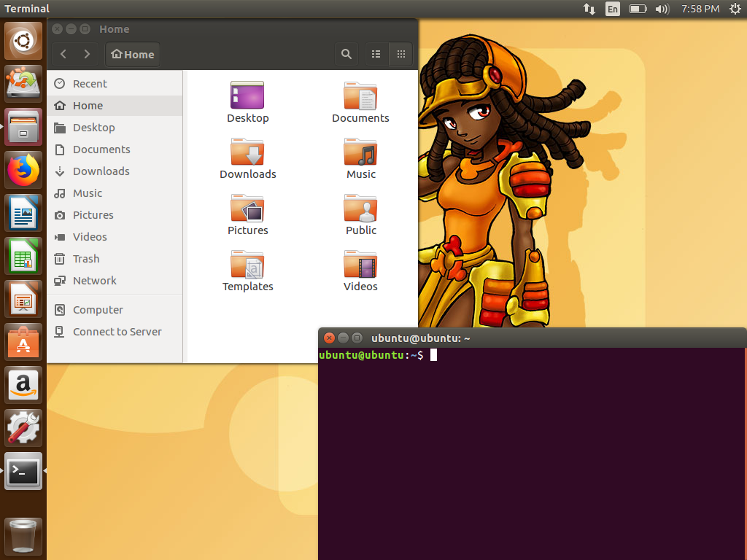Open LibreOffice Calc from the dock
747x560 pixels.
(x=23, y=256)
